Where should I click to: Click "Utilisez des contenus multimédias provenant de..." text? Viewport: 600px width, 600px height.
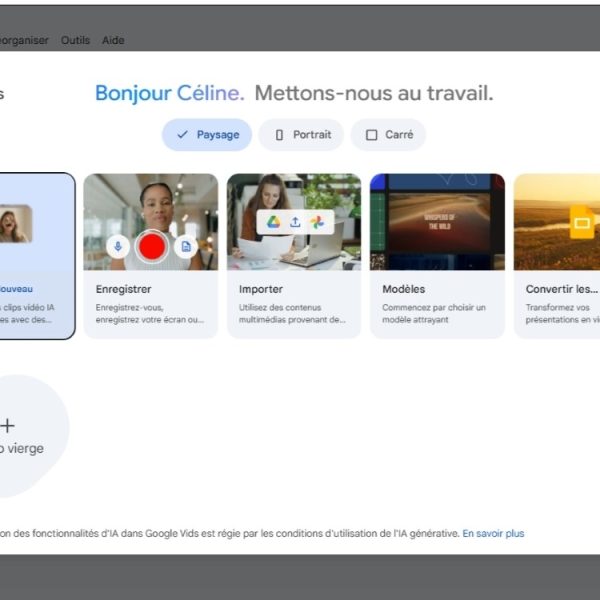tap(292, 313)
